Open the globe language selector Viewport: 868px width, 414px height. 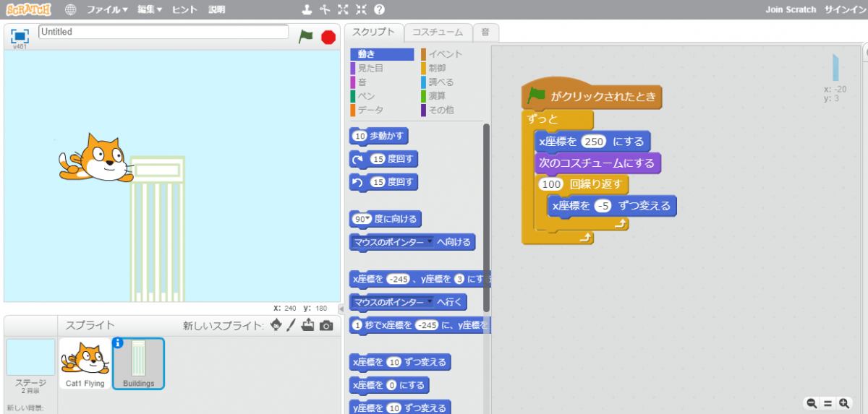pos(70,10)
